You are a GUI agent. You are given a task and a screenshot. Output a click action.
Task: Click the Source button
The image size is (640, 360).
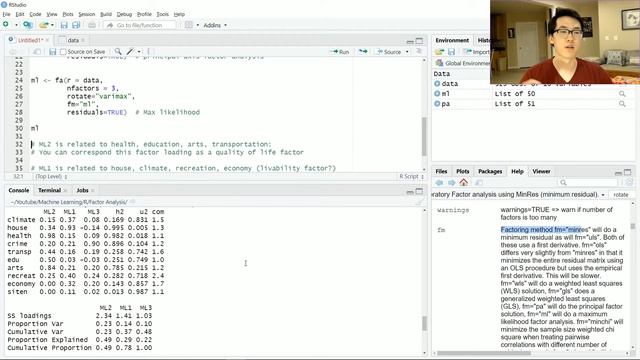tap(389, 52)
